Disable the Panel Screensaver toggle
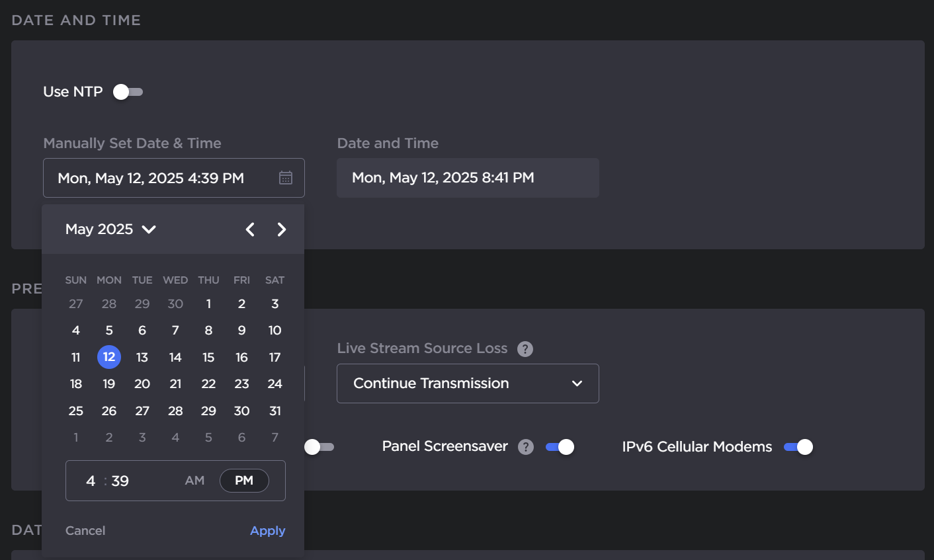 coord(560,447)
